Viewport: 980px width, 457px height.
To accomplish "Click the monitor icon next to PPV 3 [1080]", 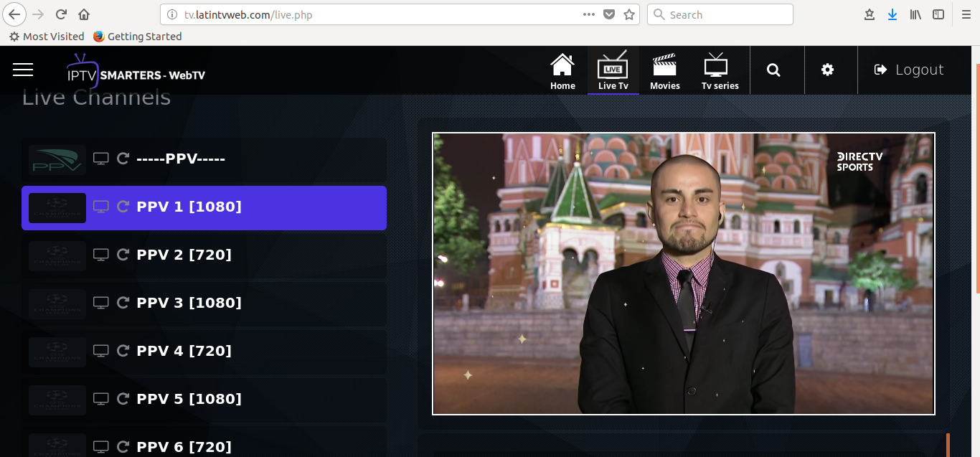I will (101, 303).
